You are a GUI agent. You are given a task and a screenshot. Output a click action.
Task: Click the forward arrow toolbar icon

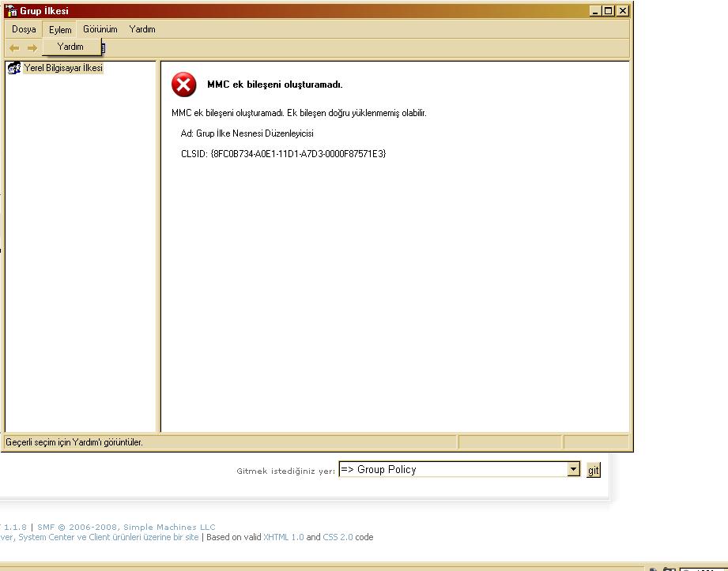click(x=32, y=47)
